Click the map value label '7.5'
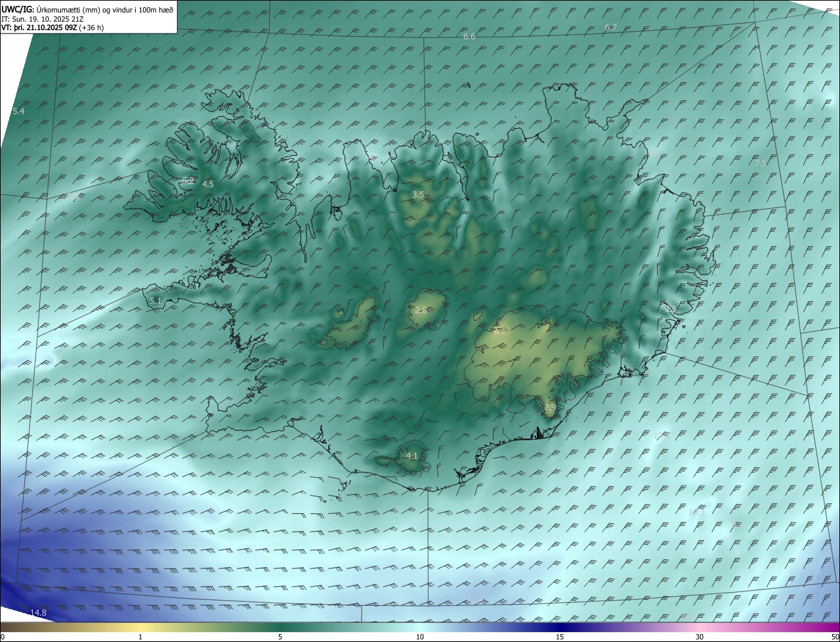The height and width of the screenshot is (642, 840). [x=761, y=163]
